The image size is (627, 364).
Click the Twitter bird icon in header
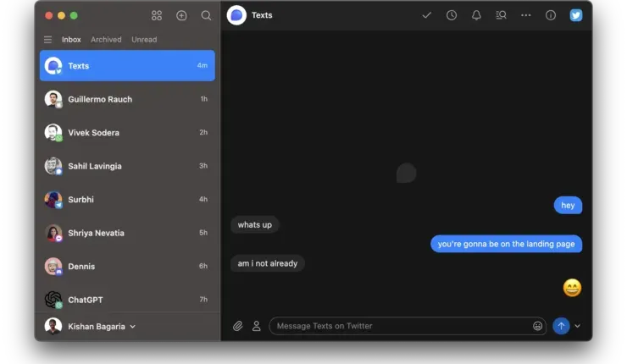tap(576, 15)
